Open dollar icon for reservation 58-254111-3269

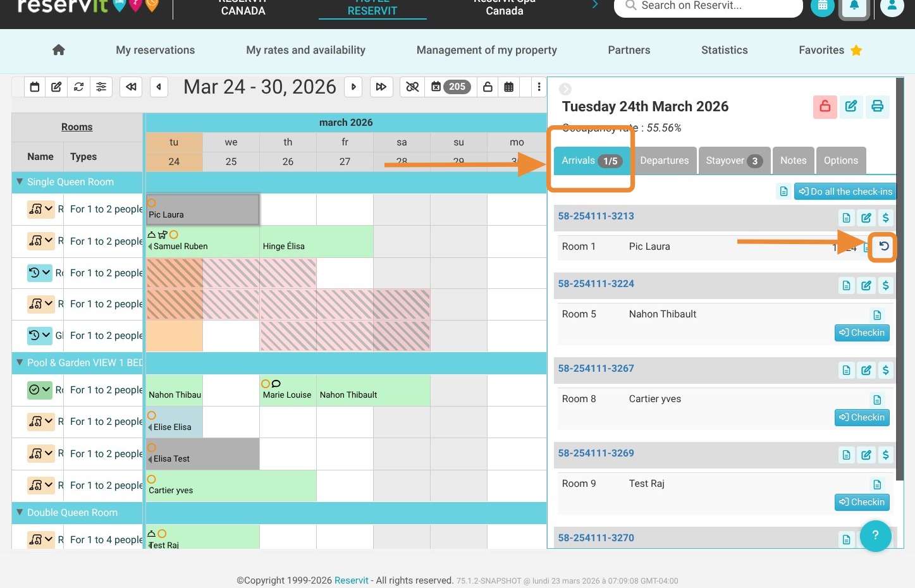click(x=886, y=455)
